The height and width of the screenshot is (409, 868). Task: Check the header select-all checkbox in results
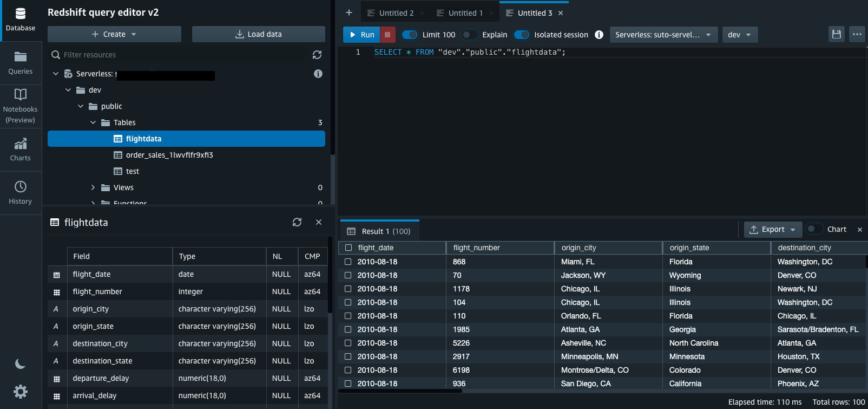(x=348, y=248)
